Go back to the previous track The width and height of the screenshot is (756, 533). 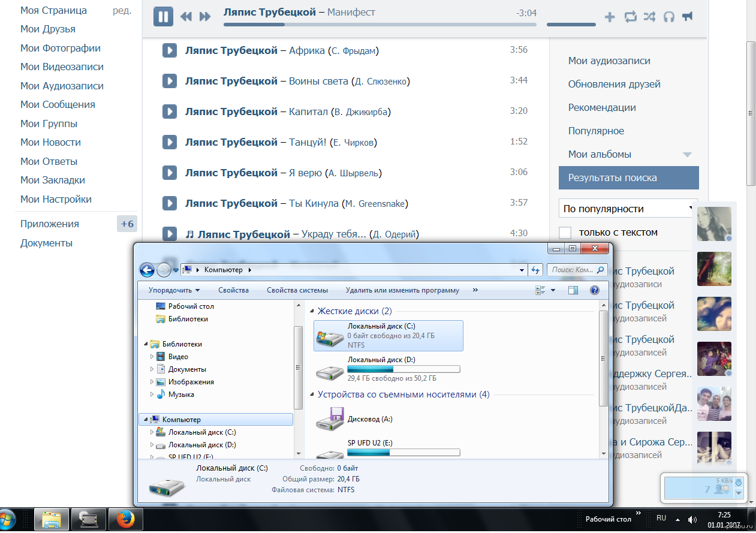pyautogui.click(x=186, y=17)
